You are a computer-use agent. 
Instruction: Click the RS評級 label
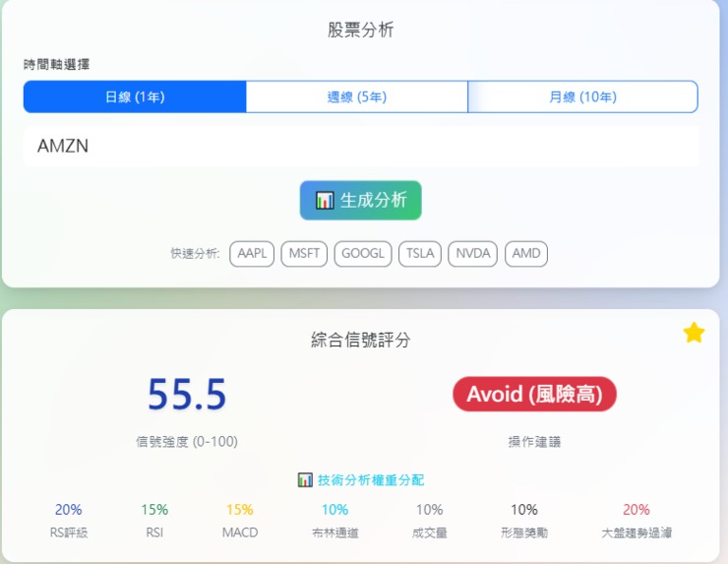tap(69, 533)
